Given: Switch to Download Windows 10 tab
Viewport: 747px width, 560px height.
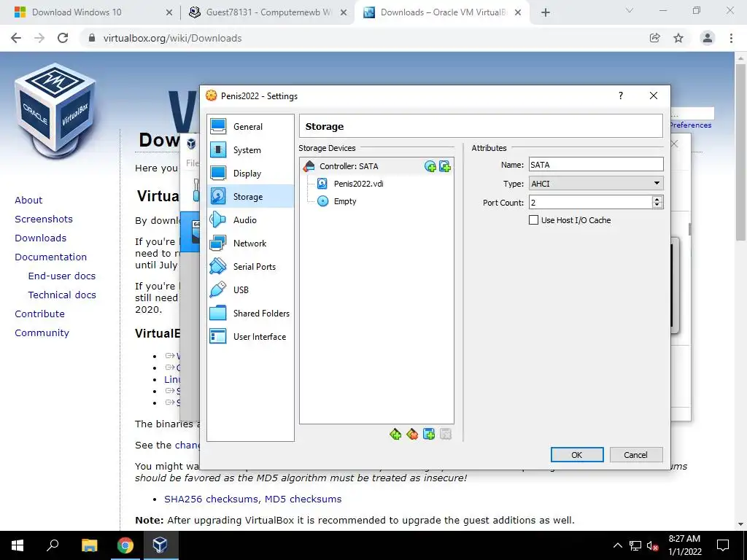Looking at the screenshot, I should 90,12.
